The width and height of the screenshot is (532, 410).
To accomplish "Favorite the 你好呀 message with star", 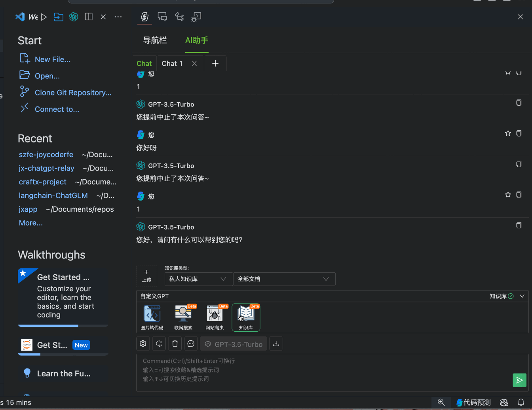I will (x=508, y=133).
